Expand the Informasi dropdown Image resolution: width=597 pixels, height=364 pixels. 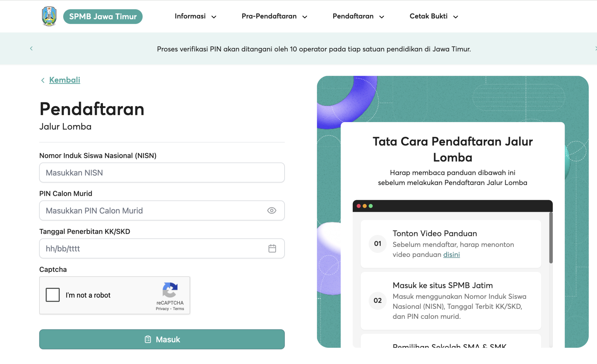click(215, 17)
